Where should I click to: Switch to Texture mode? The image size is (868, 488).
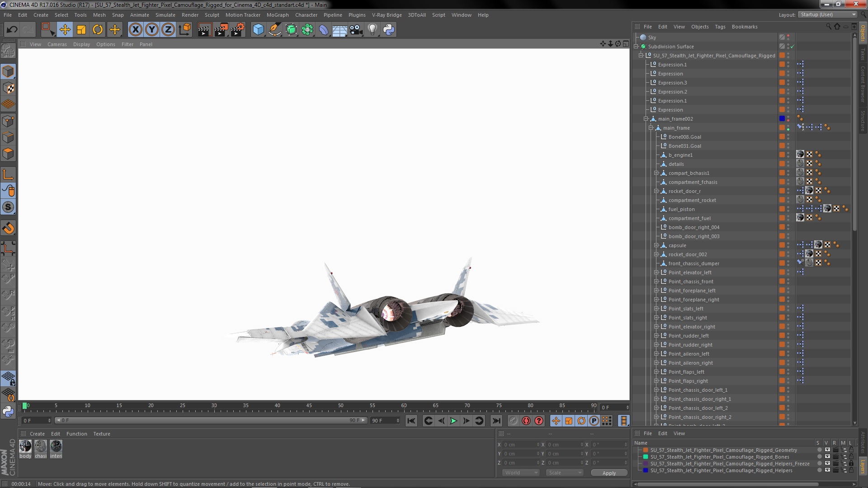[x=8, y=88]
